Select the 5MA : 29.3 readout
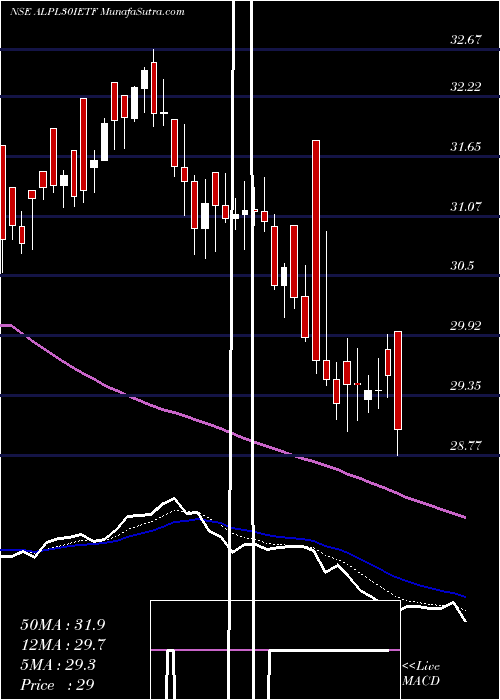The width and height of the screenshot is (500, 700). (x=59, y=665)
